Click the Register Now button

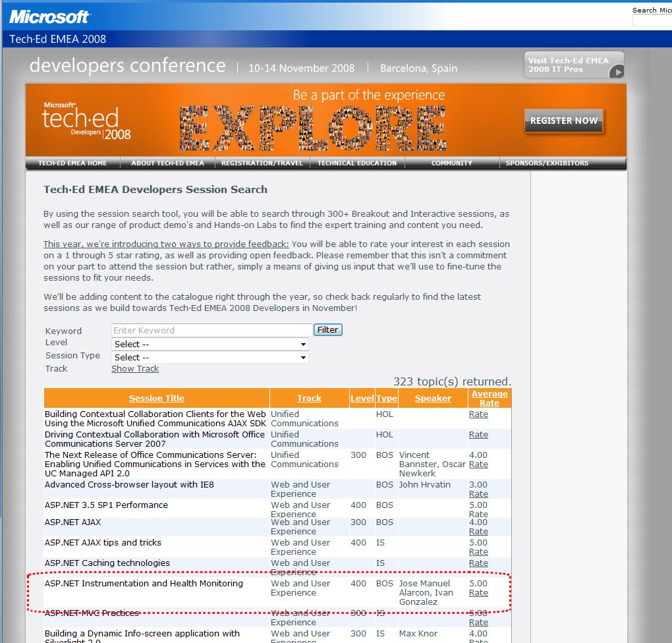[x=563, y=121]
